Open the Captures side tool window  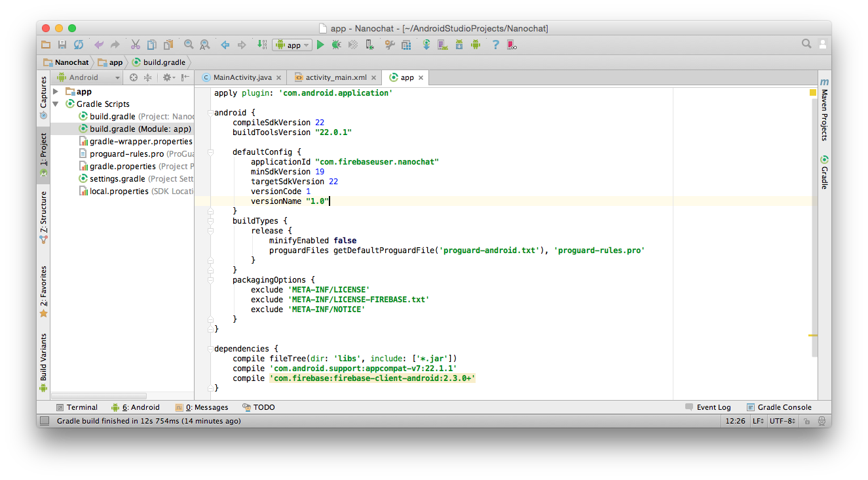pyautogui.click(x=43, y=98)
